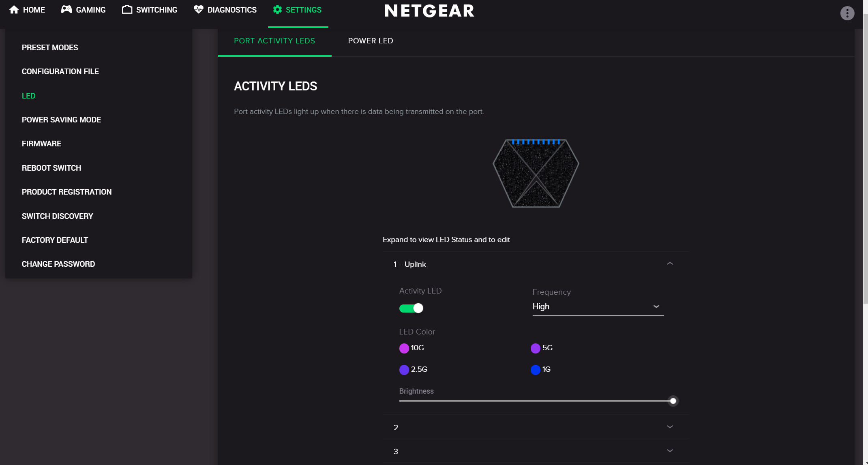Open the three-dot options menu top right
The width and height of the screenshot is (868, 465).
pos(847,13)
